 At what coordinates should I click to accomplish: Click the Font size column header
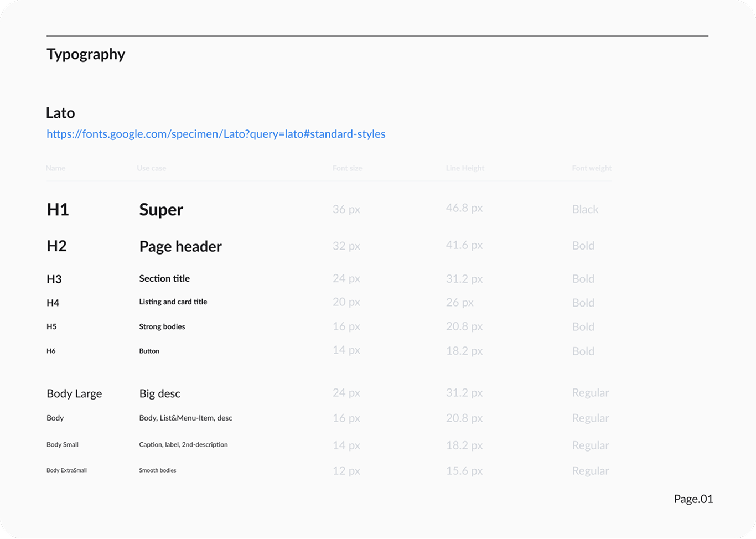pyautogui.click(x=347, y=168)
